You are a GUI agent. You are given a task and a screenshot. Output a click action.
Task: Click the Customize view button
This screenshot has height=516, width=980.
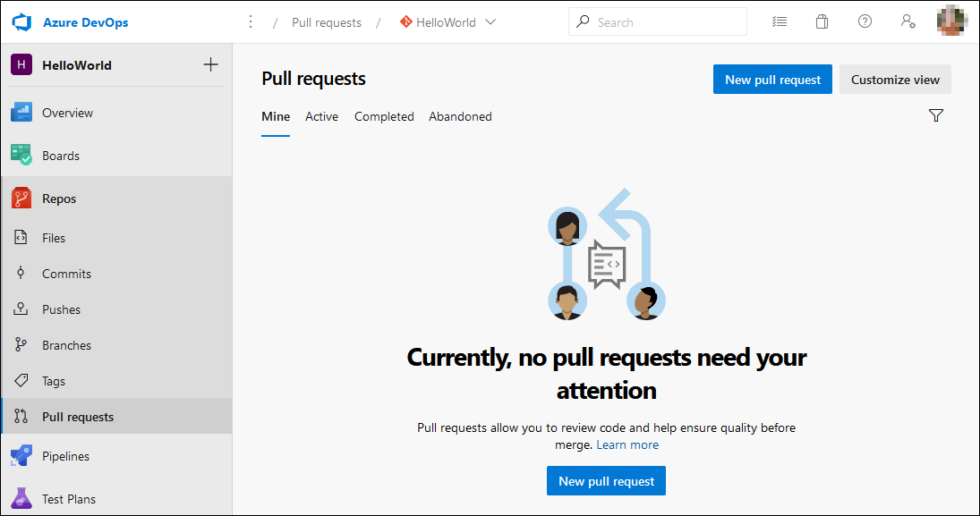pos(895,80)
